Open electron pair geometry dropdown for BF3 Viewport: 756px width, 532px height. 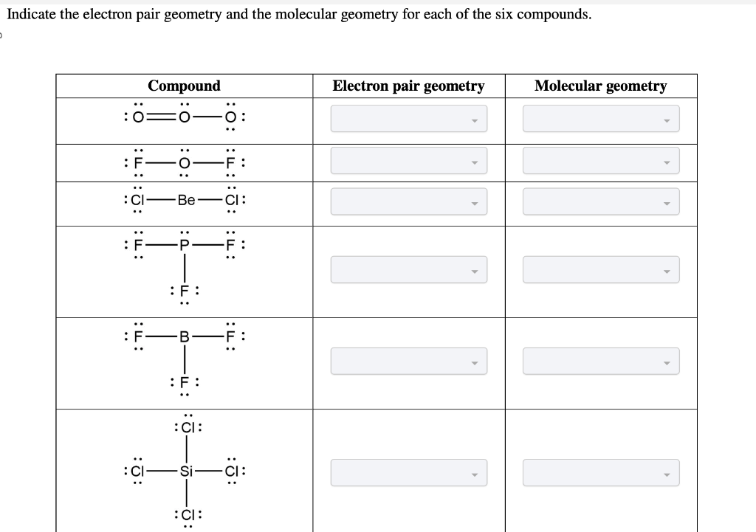coord(408,361)
